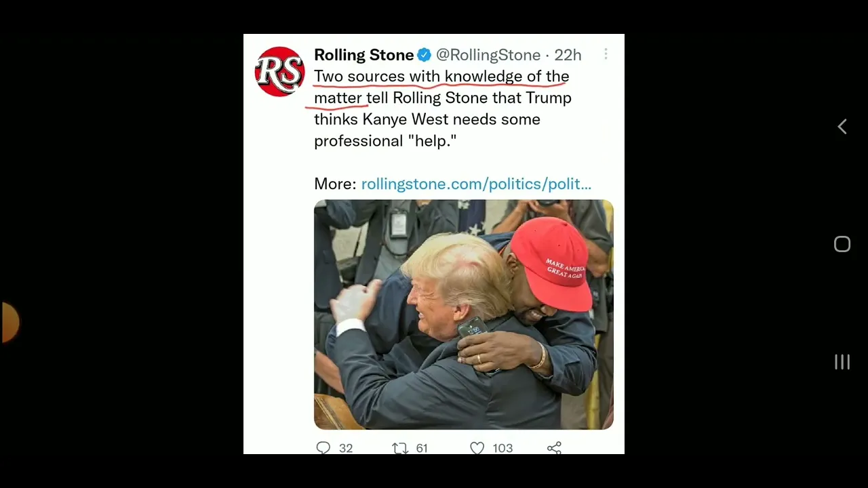Click the blue verified badge

pos(425,55)
